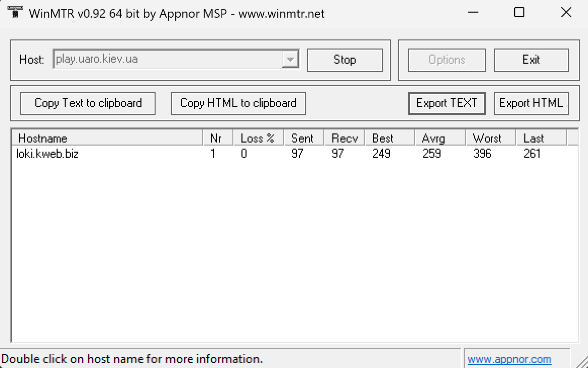Image resolution: width=588 pixels, height=368 pixels.
Task: Exit the WinMTR application
Action: [531, 60]
